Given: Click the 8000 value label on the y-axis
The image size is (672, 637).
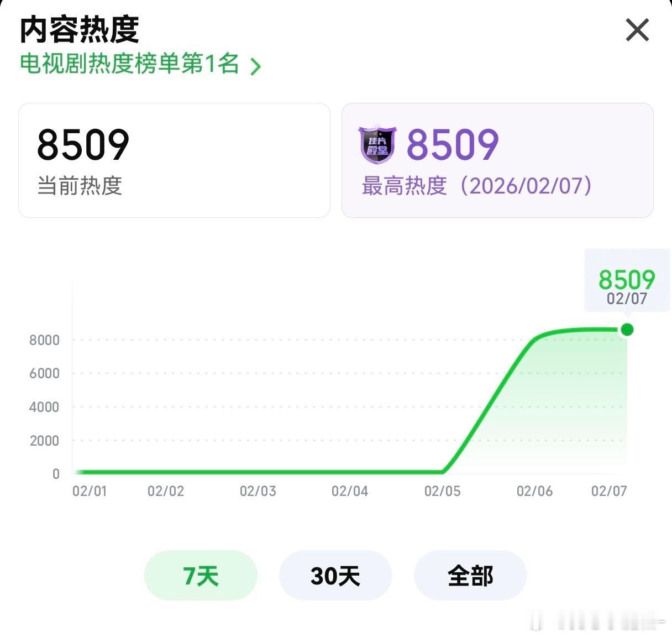Looking at the screenshot, I should pos(44,340).
